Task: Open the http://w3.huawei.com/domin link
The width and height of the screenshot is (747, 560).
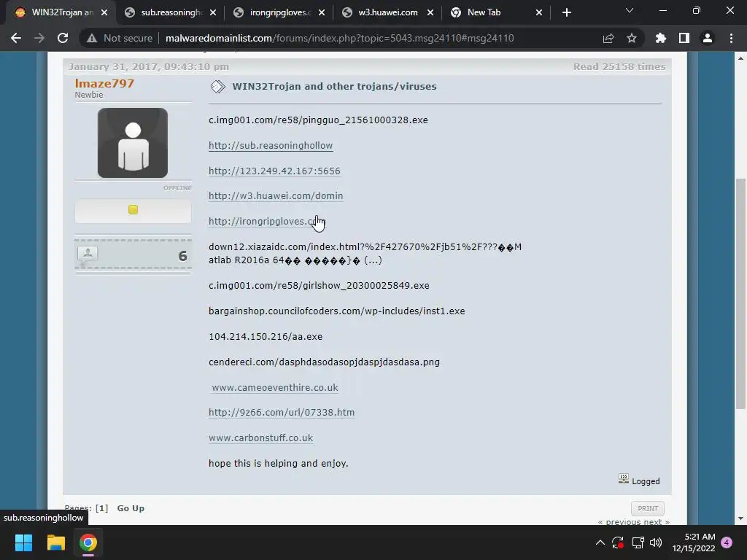Action: (276, 195)
